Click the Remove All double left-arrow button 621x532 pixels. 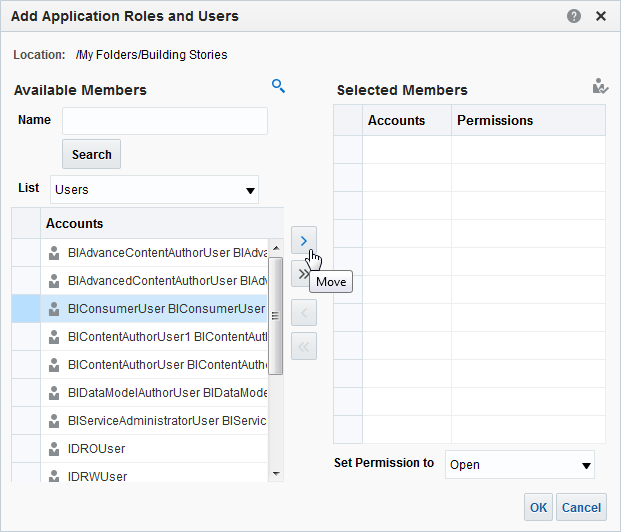coord(303,346)
